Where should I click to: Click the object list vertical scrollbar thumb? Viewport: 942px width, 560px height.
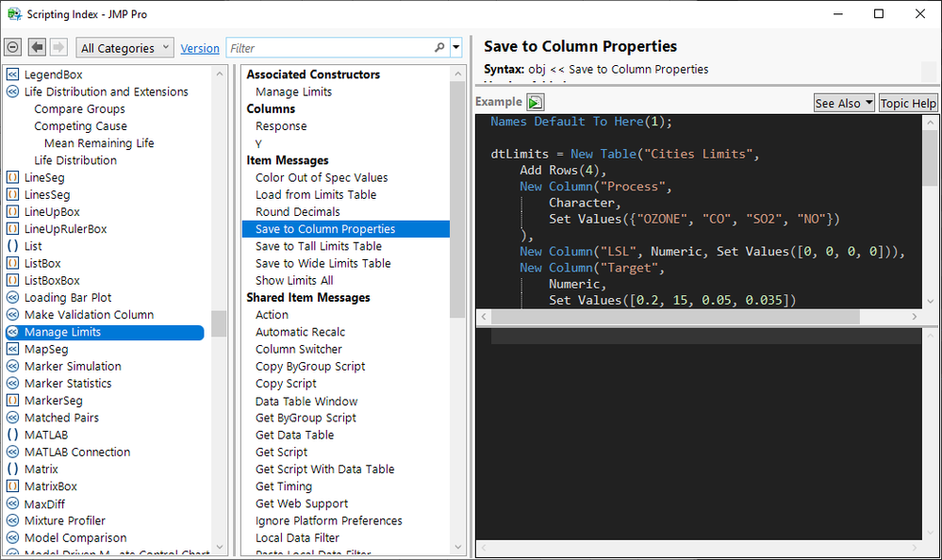tap(219, 323)
